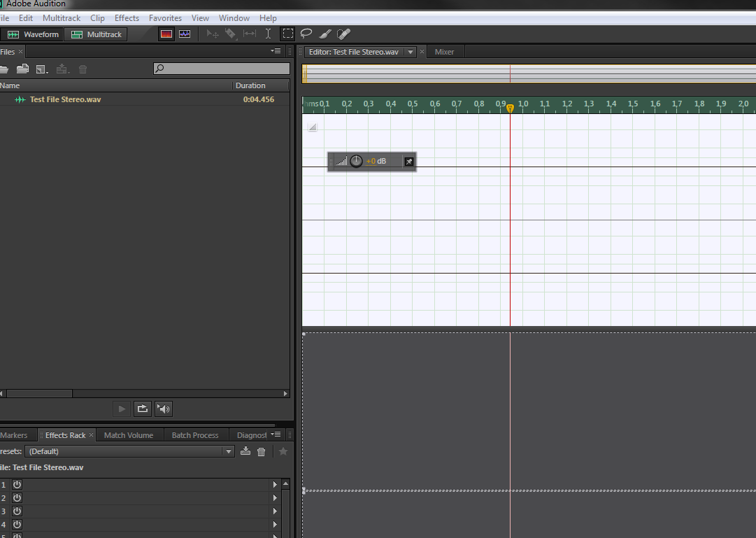Open the Effects menu
The image size is (756, 538).
tap(127, 17)
